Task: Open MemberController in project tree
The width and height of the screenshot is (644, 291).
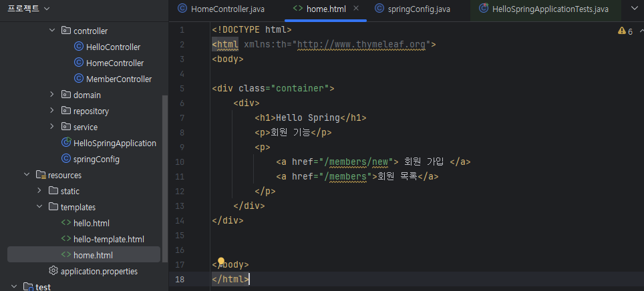Action: (x=119, y=79)
